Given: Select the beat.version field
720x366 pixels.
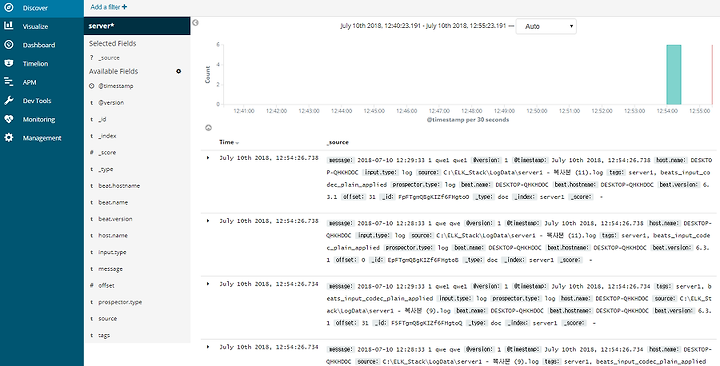Looking at the screenshot, I should [115, 219].
